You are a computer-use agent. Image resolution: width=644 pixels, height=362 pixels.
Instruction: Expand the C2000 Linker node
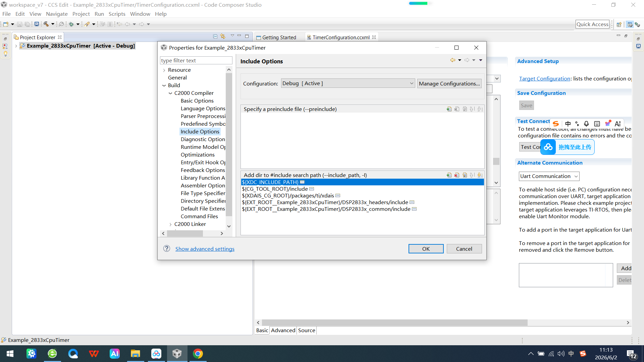[x=170, y=224]
